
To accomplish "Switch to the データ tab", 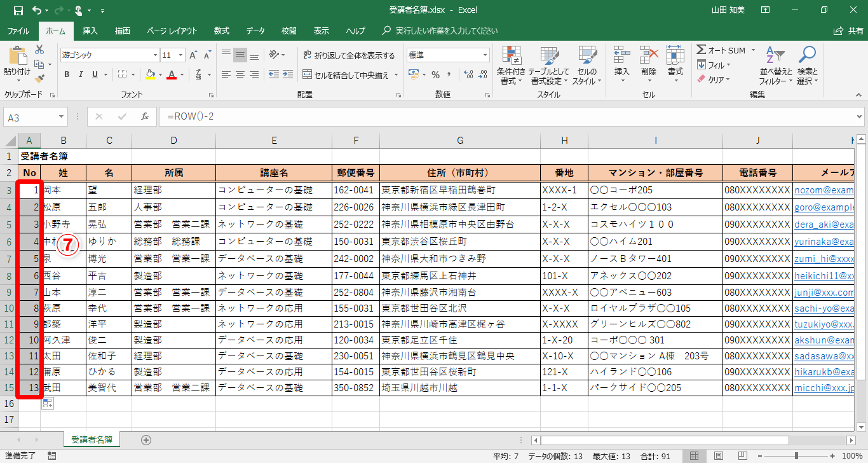I will (255, 31).
